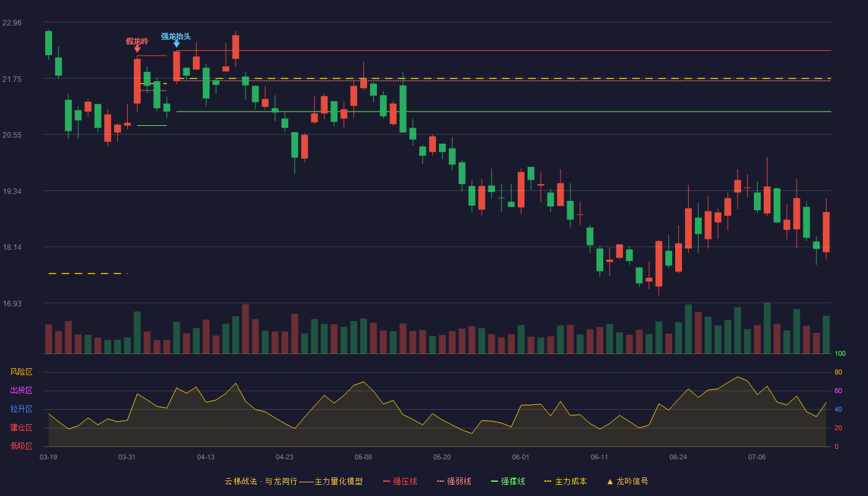Image resolution: width=868 pixels, height=496 pixels.
Task: Click the 龙吟信号 triangle legend icon
Action: [x=610, y=481]
